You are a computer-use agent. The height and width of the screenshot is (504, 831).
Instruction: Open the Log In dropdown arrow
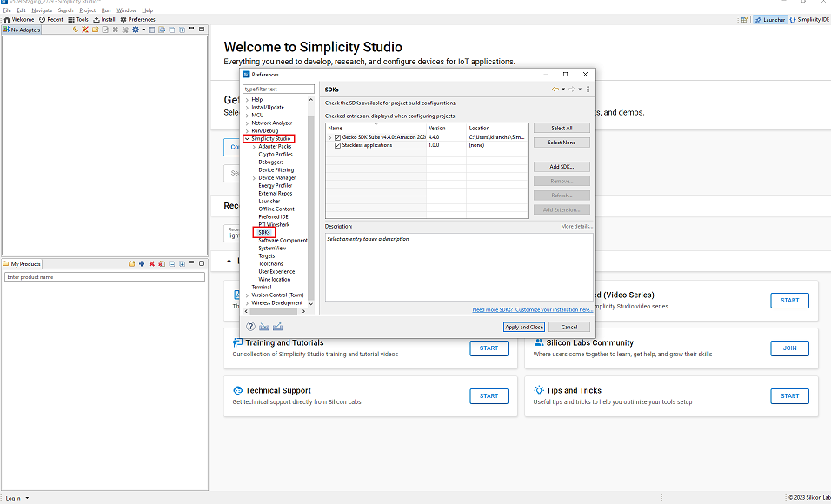27,498
